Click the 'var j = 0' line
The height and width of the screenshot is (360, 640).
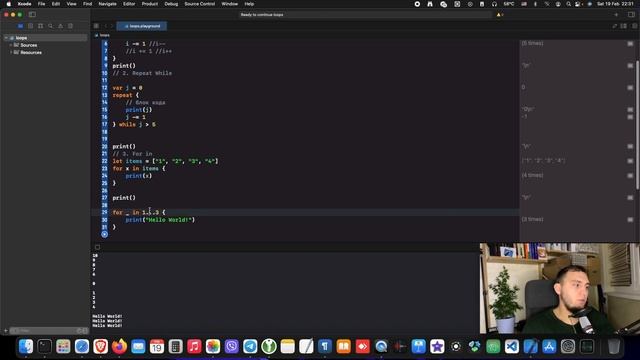coord(127,87)
